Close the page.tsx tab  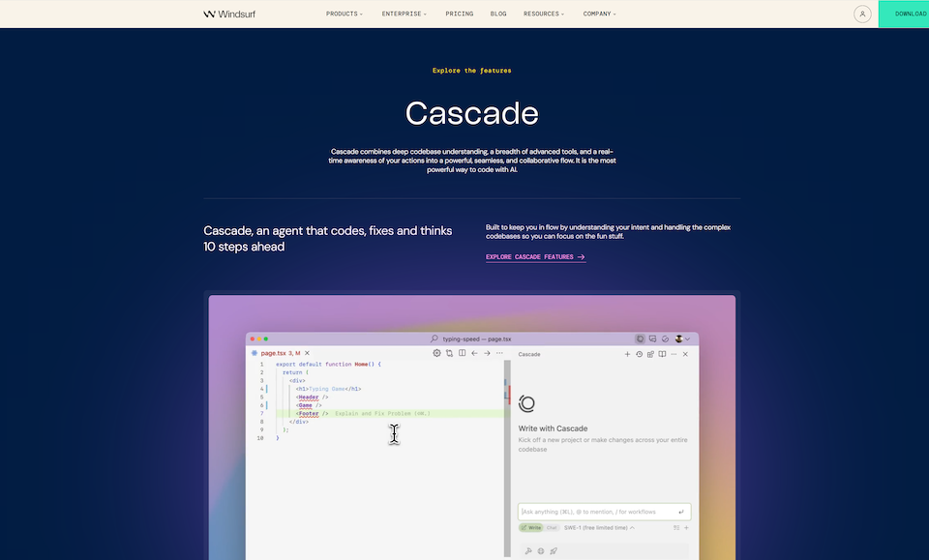click(x=307, y=353)
